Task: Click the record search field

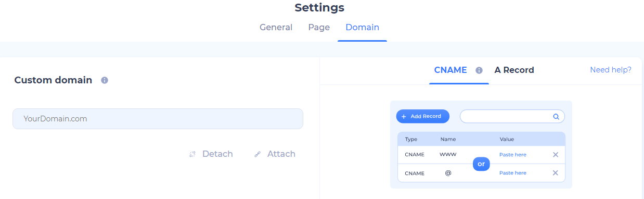Action: [512, 116]
